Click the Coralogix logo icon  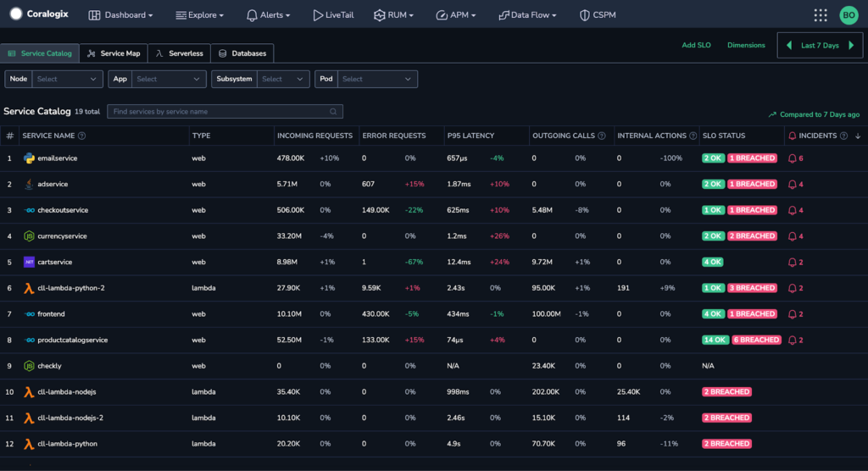pyautogui.click(x=16, y=14)
